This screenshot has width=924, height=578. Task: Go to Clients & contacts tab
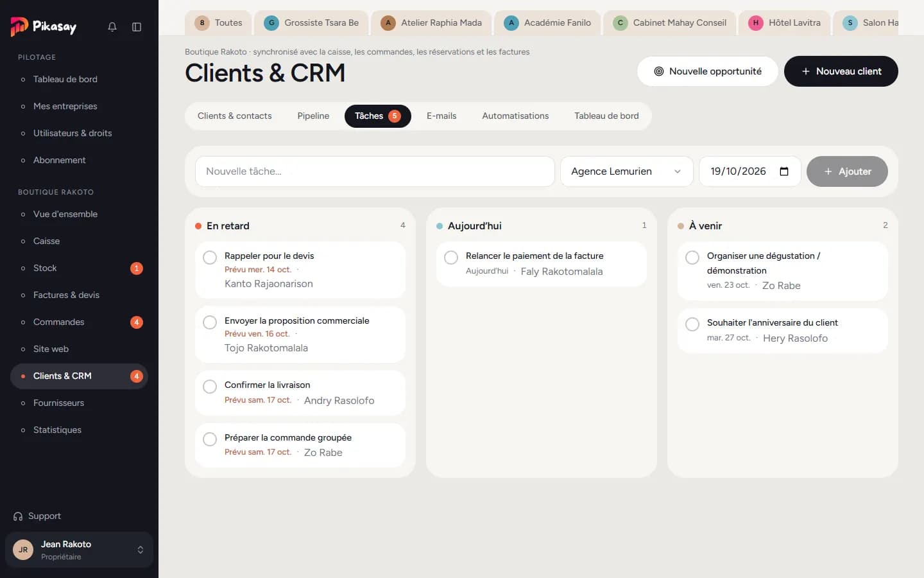[x=235, y=116]
